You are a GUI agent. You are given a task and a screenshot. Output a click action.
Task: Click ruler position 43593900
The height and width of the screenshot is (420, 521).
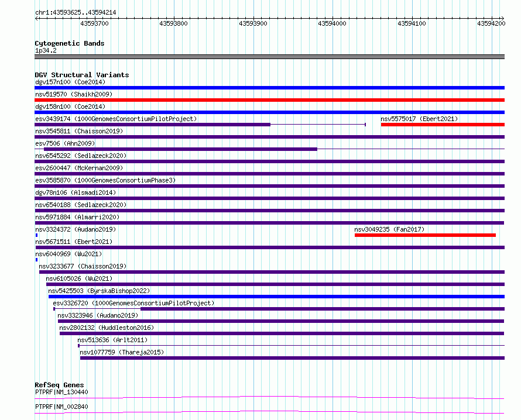[253, 23]
